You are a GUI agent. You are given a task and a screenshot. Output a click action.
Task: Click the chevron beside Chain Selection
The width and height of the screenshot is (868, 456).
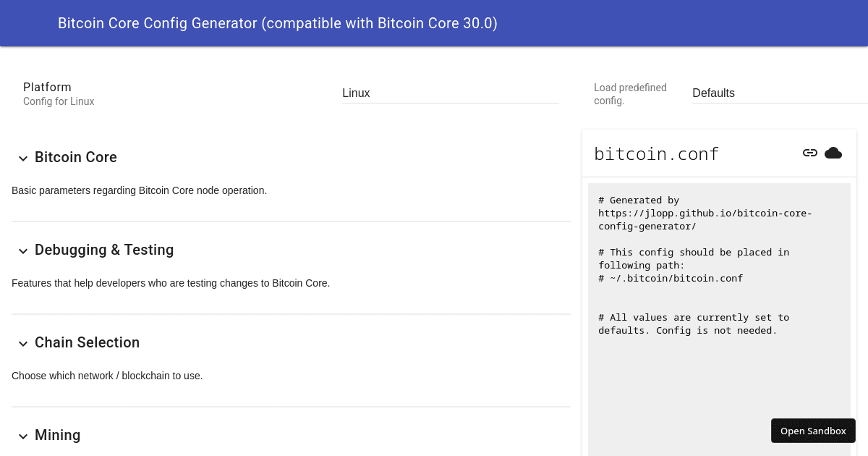[x=22, y=343]
